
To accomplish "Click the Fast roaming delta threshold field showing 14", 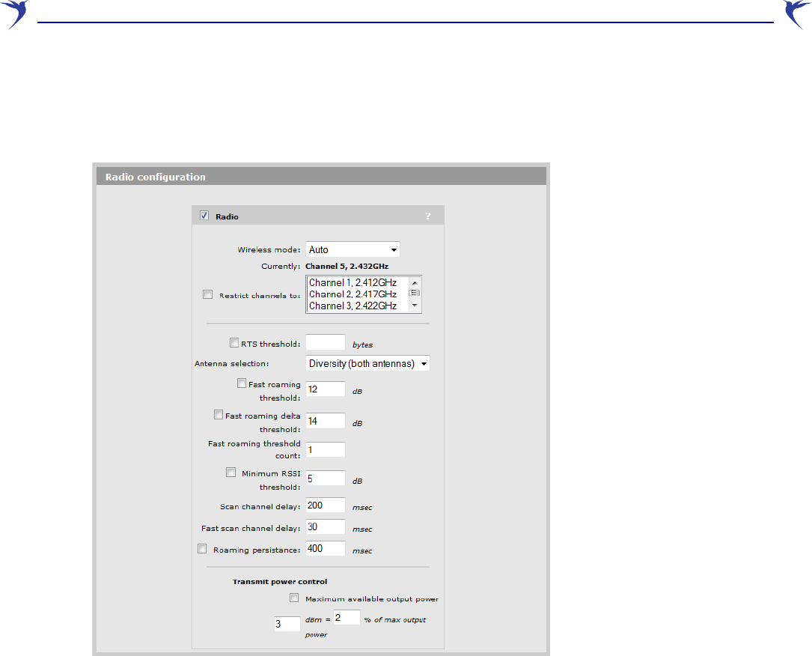I will (326, 421).
